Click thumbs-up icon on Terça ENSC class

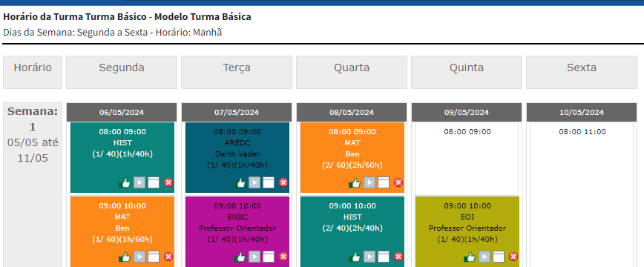[240, 257]
